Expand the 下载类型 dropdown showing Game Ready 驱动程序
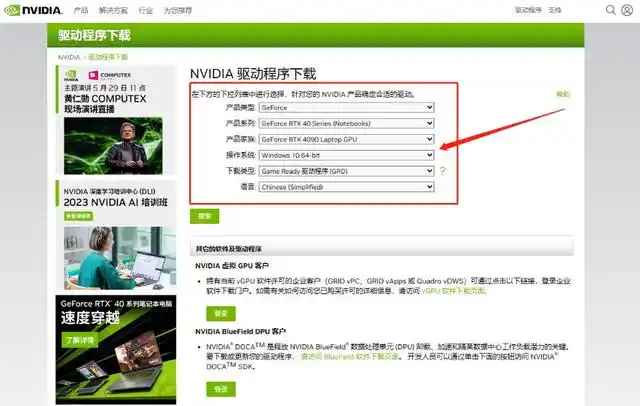The height and width of the screenshot is (406, 640). (x=347, y=171)
